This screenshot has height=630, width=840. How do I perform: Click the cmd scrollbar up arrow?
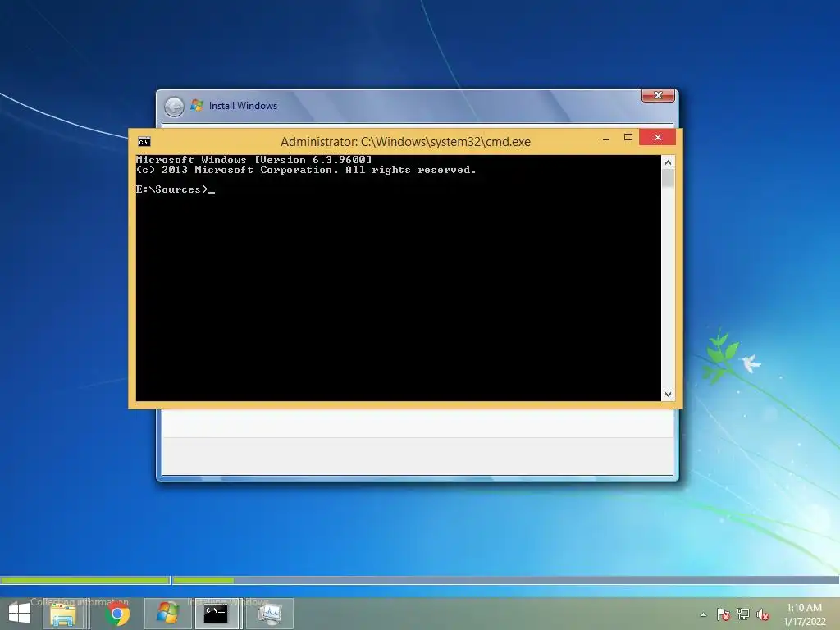668,162
